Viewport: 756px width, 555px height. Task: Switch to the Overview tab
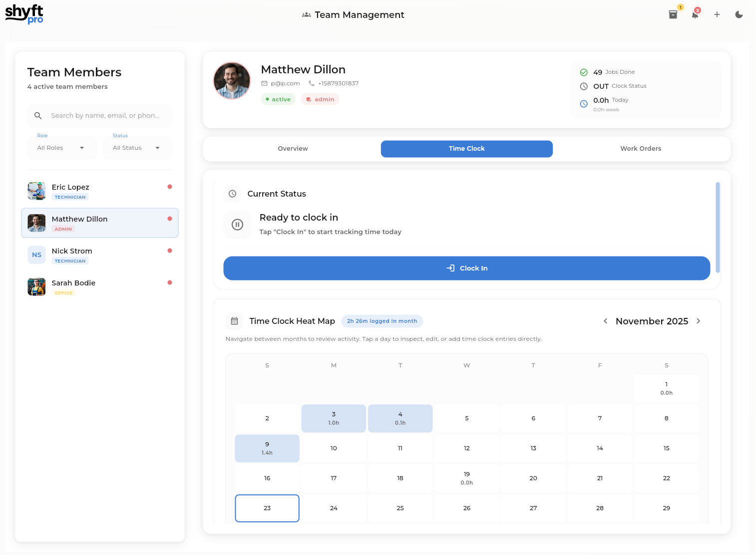tap(293, 148)
